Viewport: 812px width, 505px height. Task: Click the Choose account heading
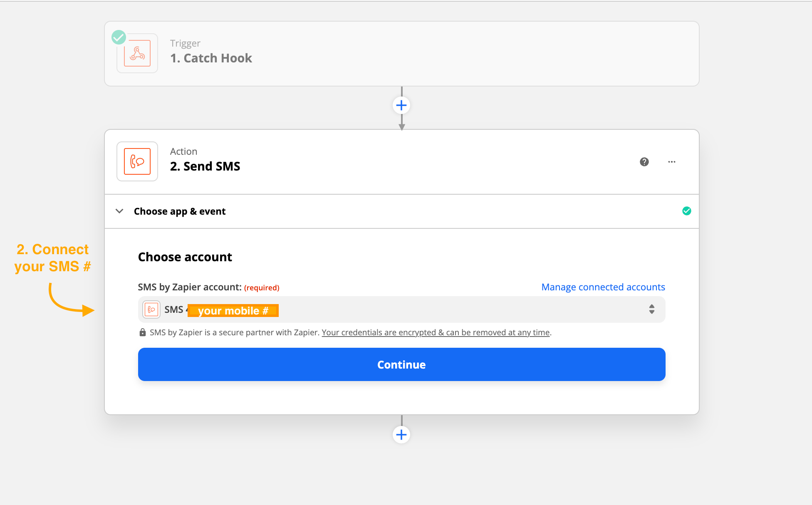tap(185, 257)
